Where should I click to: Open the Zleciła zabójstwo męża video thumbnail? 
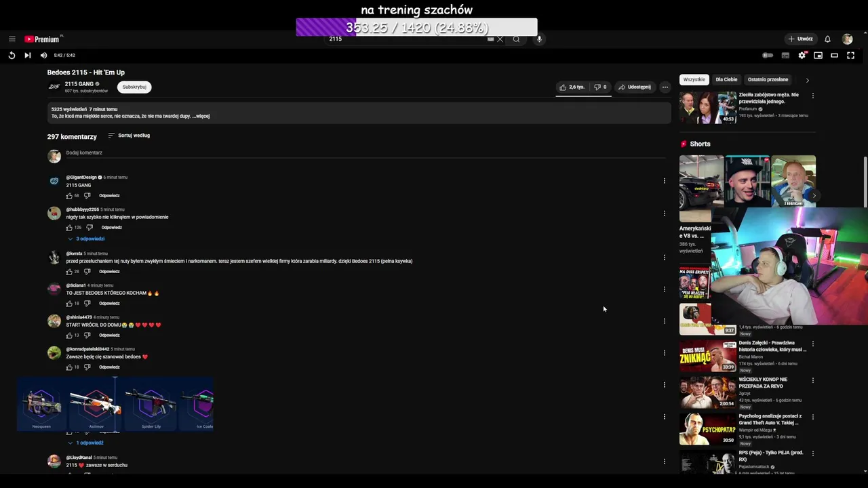click(x=707, y=108)
